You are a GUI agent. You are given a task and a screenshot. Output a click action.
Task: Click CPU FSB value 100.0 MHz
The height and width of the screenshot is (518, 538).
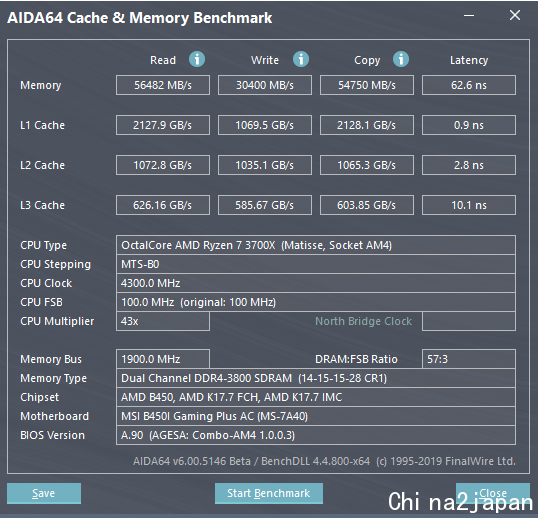click(x=316, y=302)
